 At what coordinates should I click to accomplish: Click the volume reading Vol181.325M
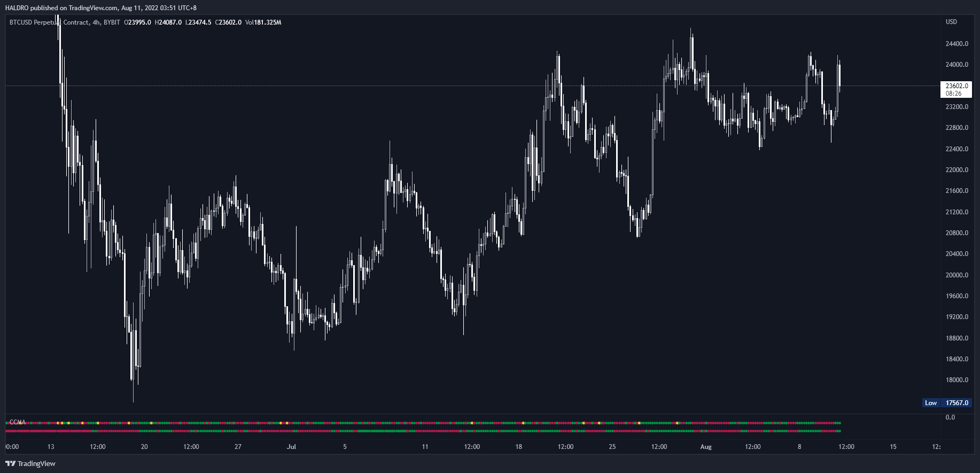coord(263,22)
